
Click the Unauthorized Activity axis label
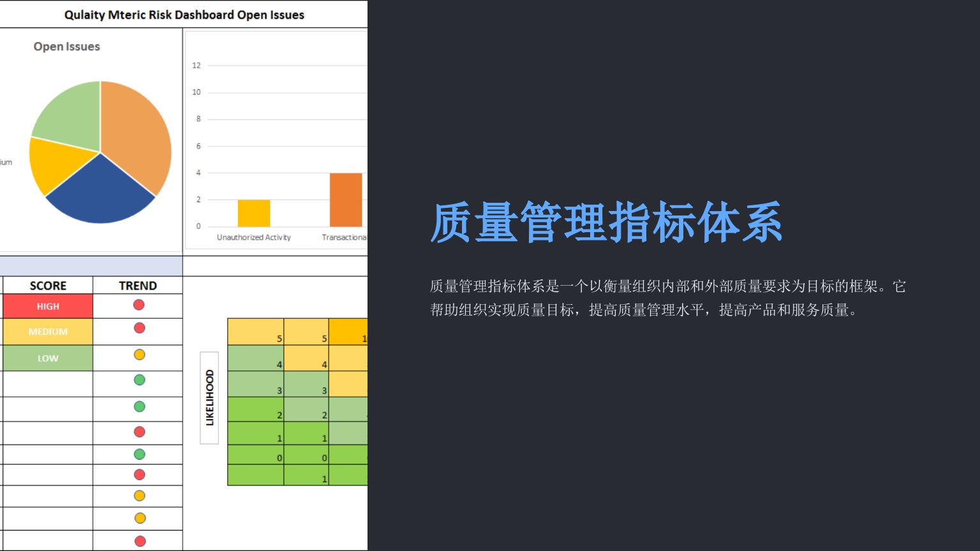253,237
